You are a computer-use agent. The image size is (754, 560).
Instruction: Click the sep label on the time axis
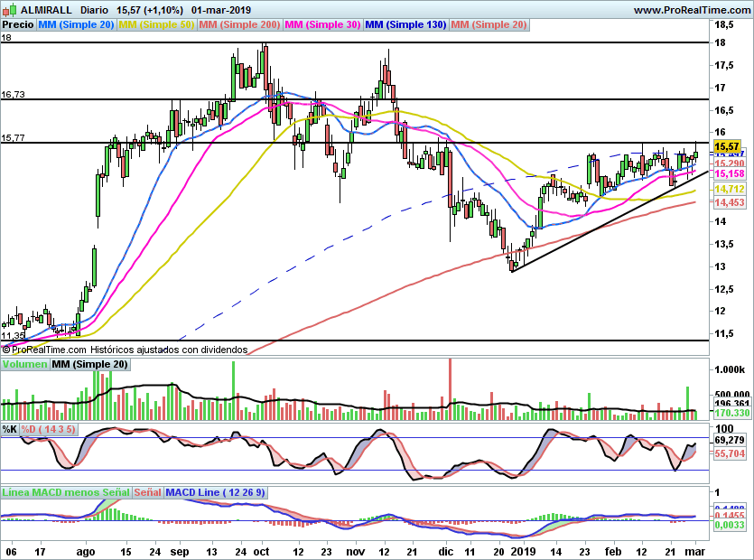[180, 551]
